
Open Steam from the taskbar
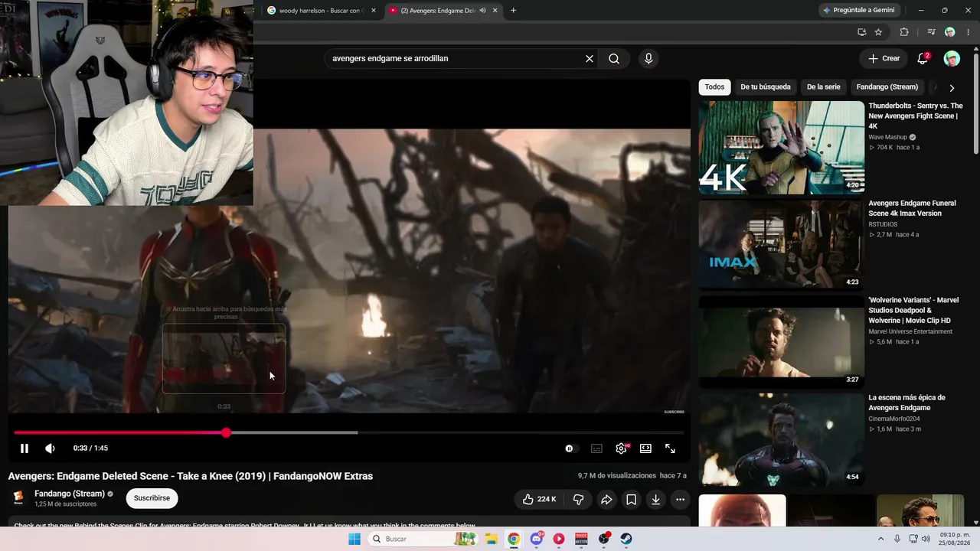pyautogui.click(x=626, y=539)
